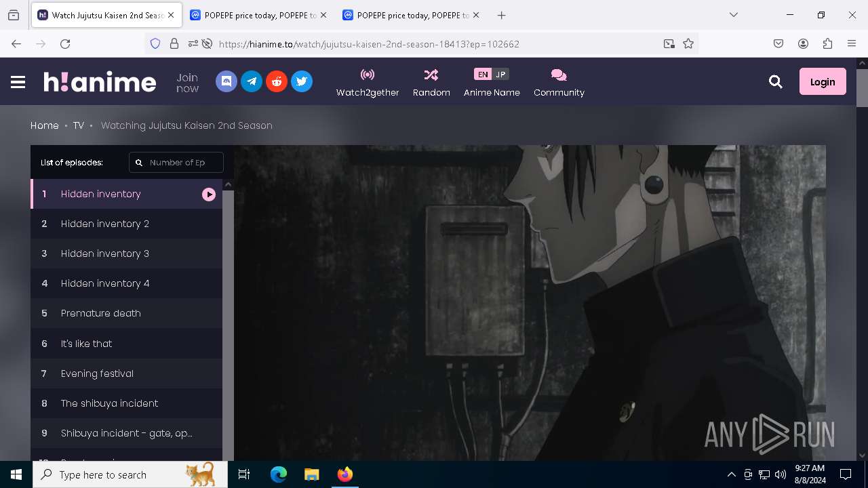Open File Explorer from taskbar
Screen dimensions: 868x488
tap(311, 474)
